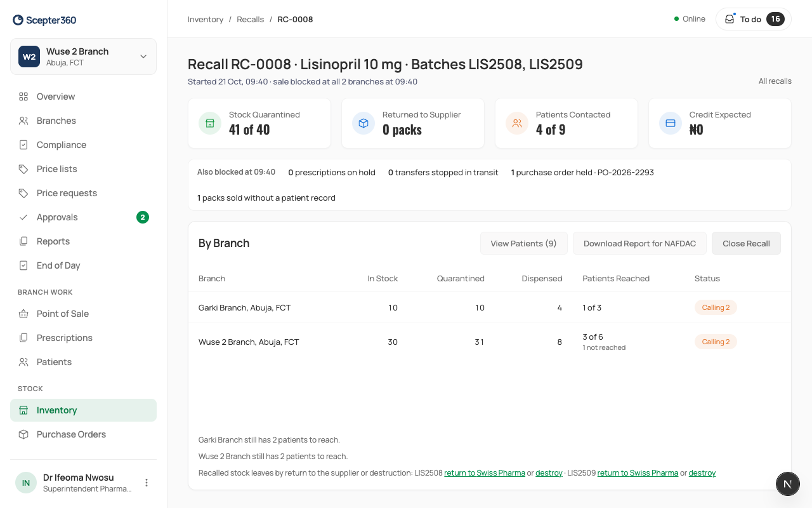Click the End of Day icon

(23, 265)
